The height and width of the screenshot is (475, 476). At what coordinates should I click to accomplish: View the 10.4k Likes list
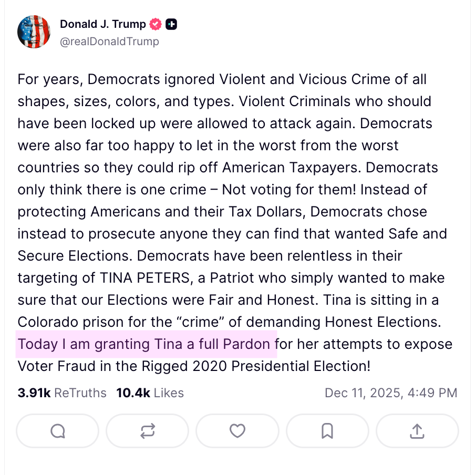pyautogui.click(x=150, y=393)
